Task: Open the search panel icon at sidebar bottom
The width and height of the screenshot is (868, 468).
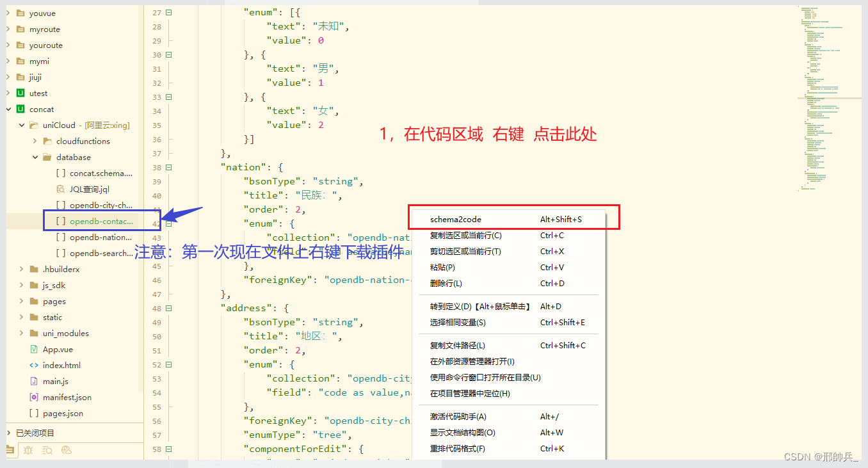Action: point(47,450)
